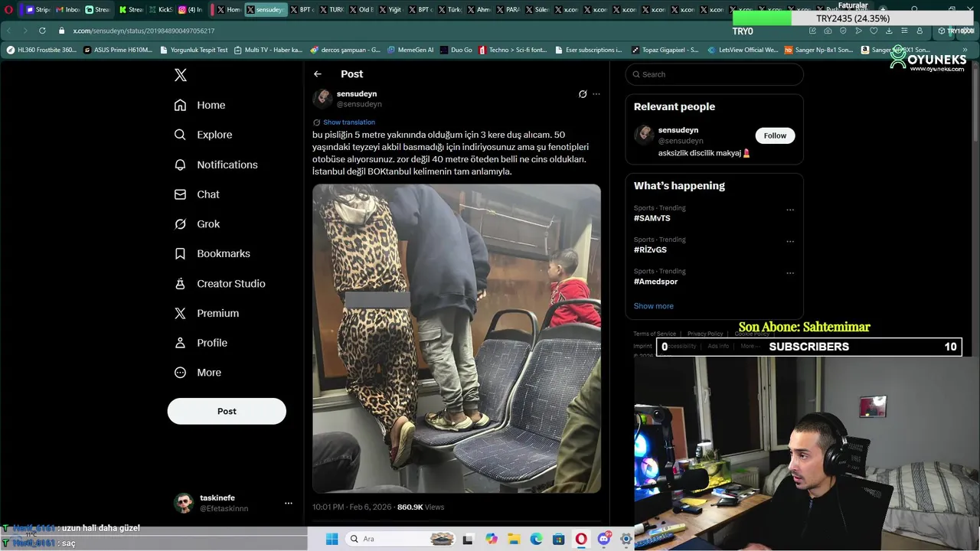The width and height of the screenshot is (980, 551).
Task: Open HL360 Frostbite bookmark
Action: 42,50
